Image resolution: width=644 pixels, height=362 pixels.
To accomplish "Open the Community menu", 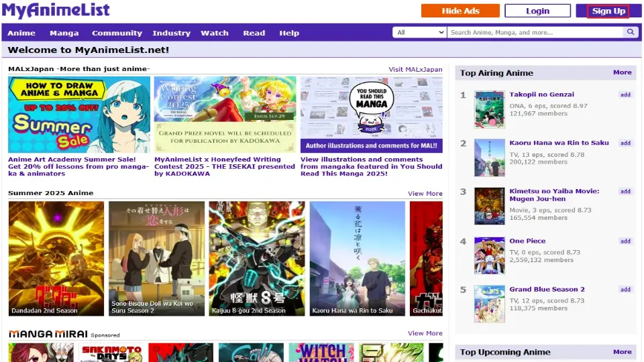I will pos(117,34).
